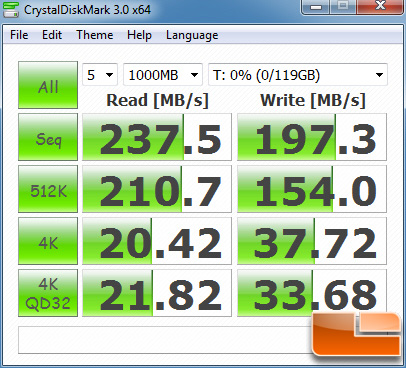Select the 4K QD32 write result 33.68

point(312,293)
